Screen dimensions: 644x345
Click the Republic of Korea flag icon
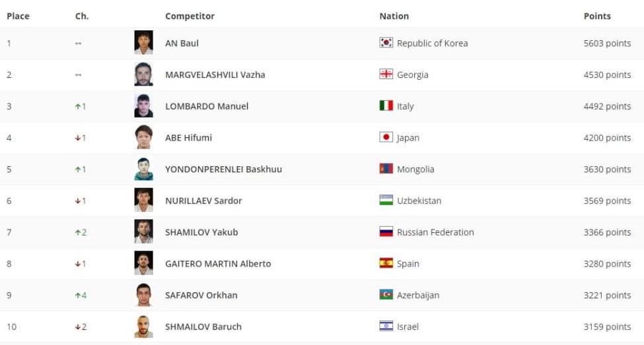(x=386, y=43)
